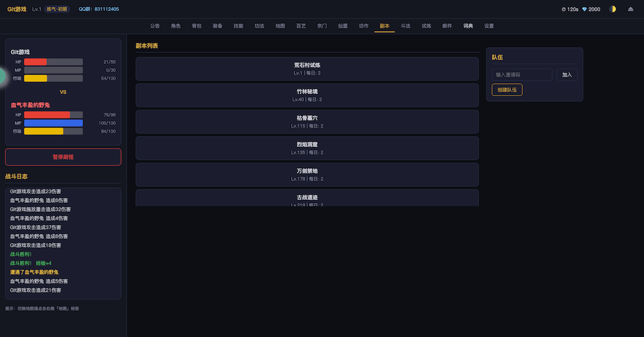Click the green circle at left edge
This screenshot has width=644, height=337.
pos(2,76)
